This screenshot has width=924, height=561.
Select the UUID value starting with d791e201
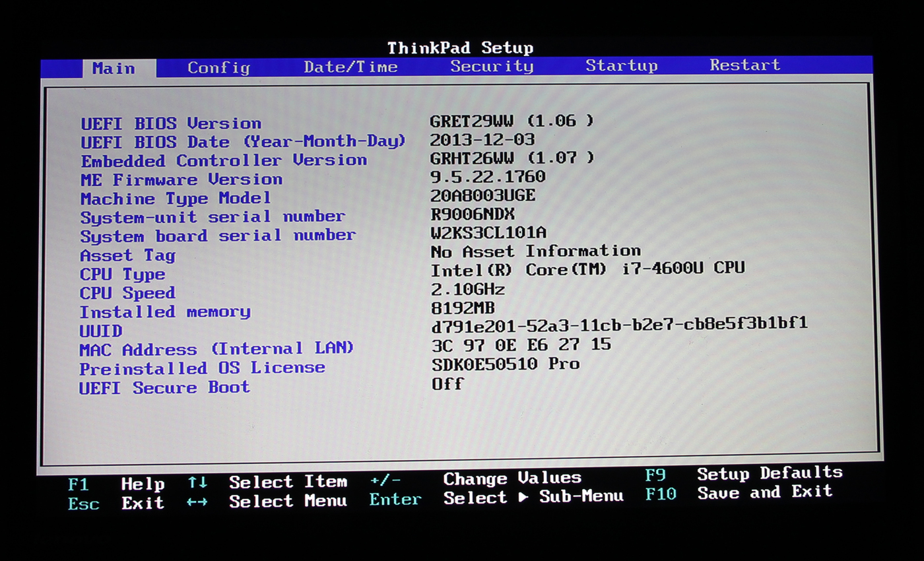(x=619, y=324)
